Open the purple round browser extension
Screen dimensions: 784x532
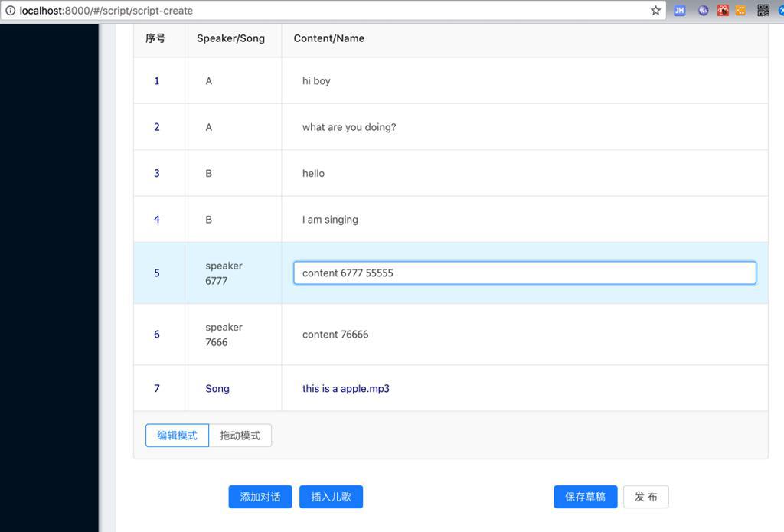703,11
